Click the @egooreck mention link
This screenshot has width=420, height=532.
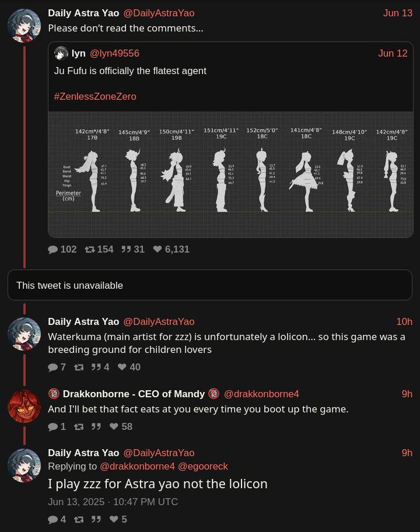(202, 467)
